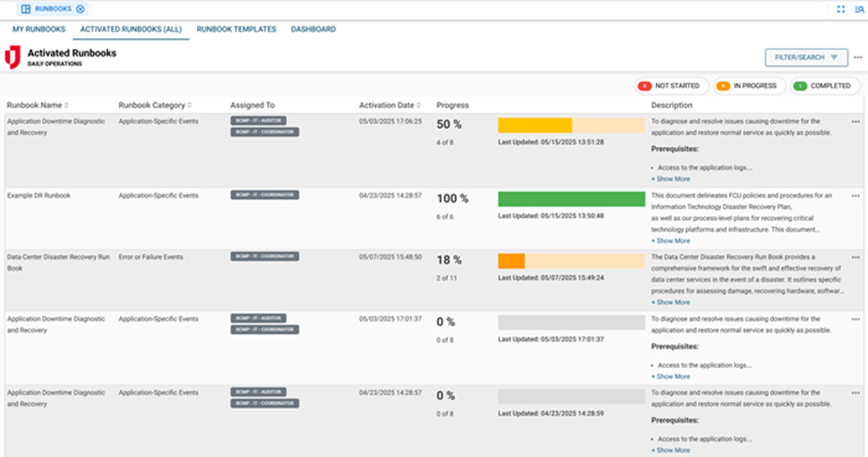
Task: Switch to the Runbook Templates tab
Action: tap(237, 29)
